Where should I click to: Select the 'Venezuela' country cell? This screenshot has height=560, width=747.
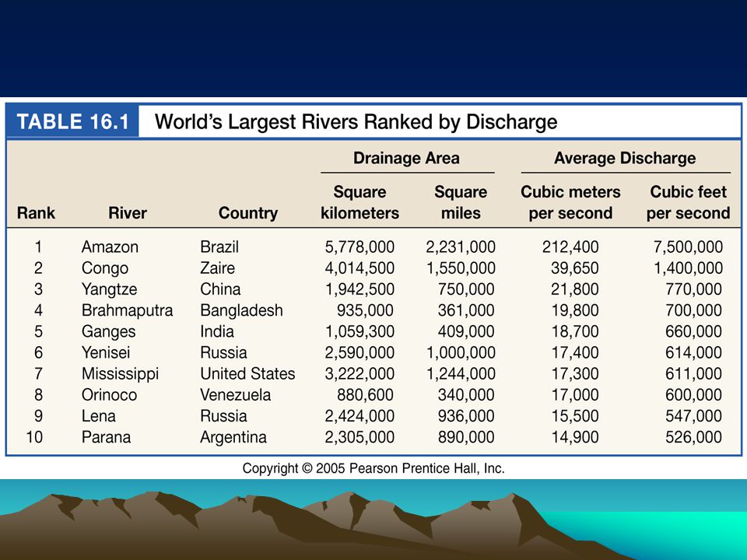[235, 395]
